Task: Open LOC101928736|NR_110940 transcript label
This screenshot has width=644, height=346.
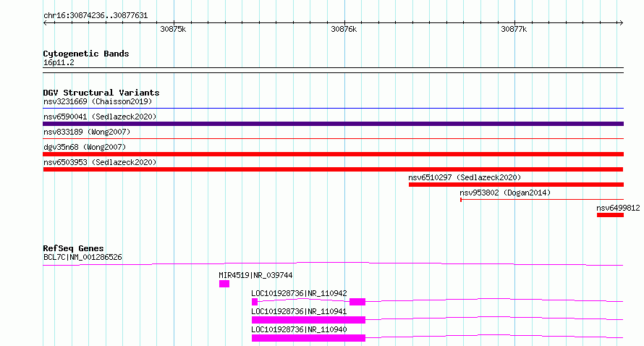Action: pyautogui.click(x=299, y=329)
